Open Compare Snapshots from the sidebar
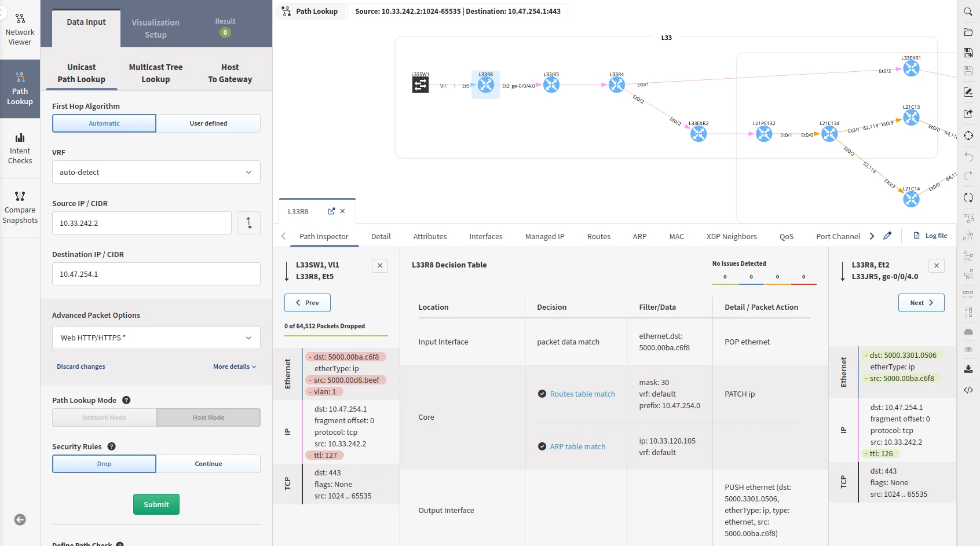This screenshot has width=980, height=546. coord(20,207)
